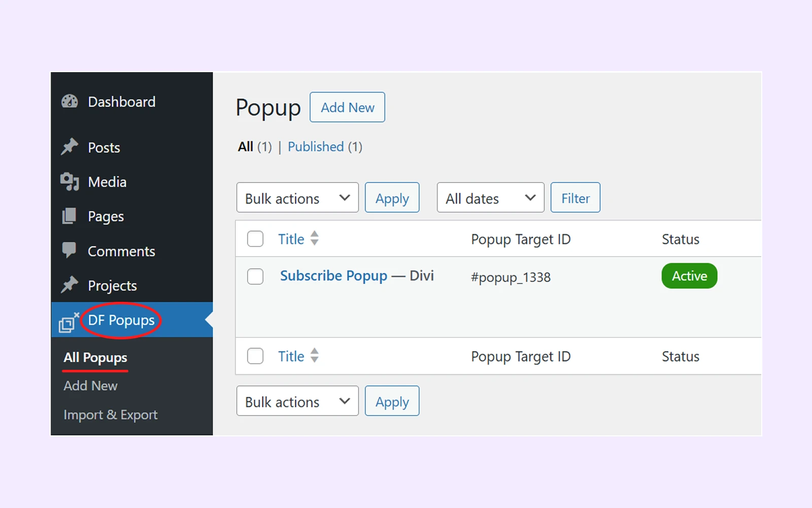Screen dimensions: 812x508
Task: Click the Comments speech bubble icon
Action: 70,250
